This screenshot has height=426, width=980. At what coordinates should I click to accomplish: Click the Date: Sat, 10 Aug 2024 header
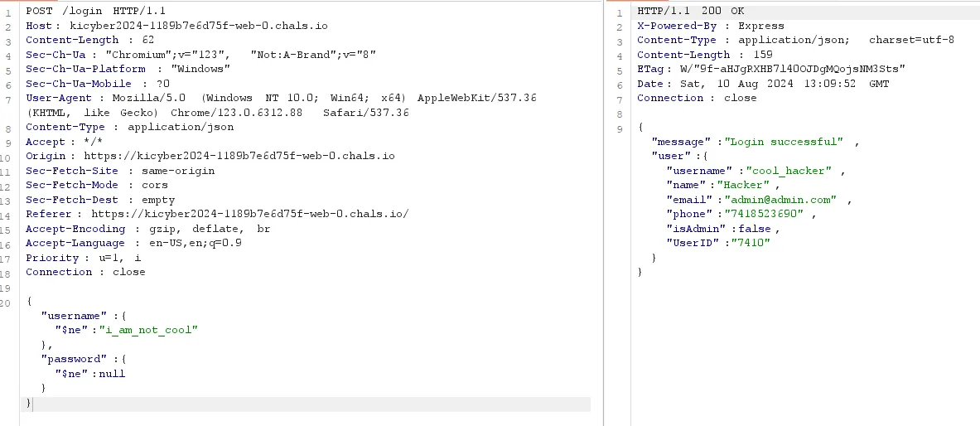(x=762, y=83)
